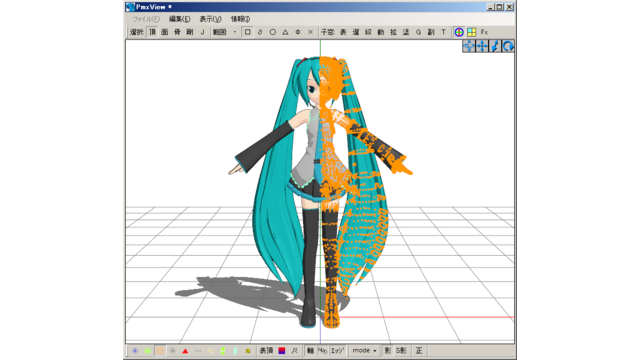Image resolution: width=640 pixels, height=360 pixels.
Task: Toggle the gray wave line display icon
Action: tap(198, 351)
